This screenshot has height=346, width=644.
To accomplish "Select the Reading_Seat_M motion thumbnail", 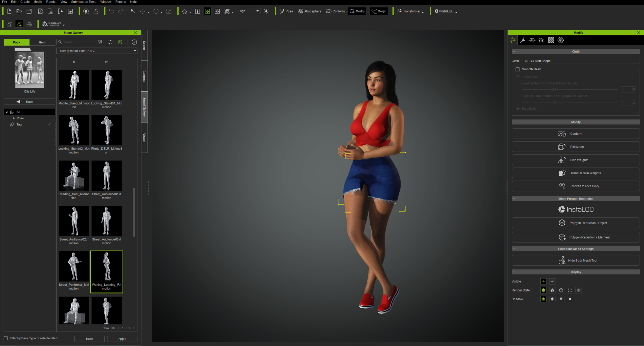I will point(74,176).
